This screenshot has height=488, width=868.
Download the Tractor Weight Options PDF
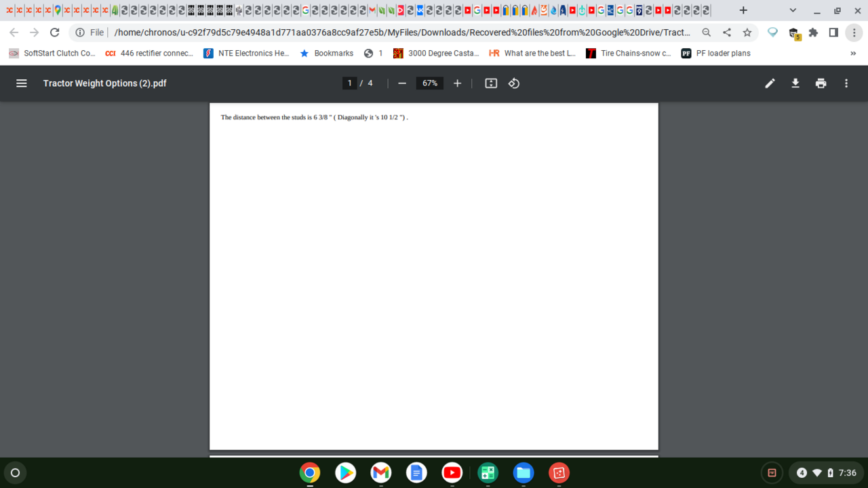tap(795, 83)
